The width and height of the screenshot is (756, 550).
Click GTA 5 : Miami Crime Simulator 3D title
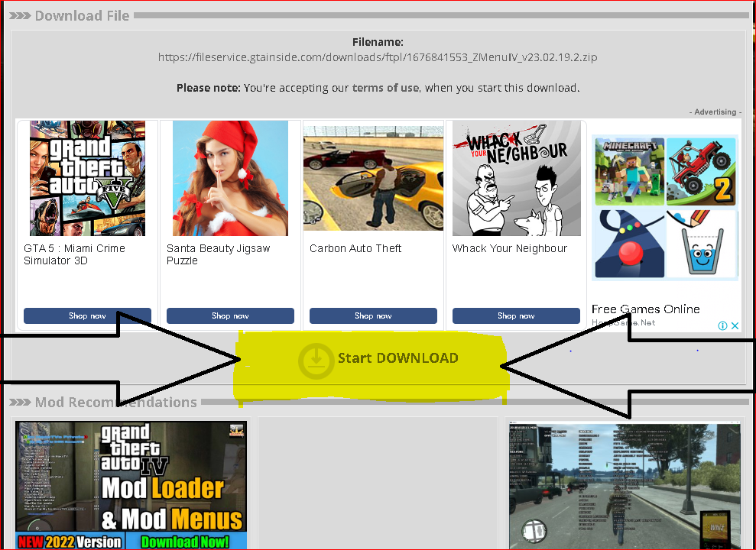coord(74,254)
